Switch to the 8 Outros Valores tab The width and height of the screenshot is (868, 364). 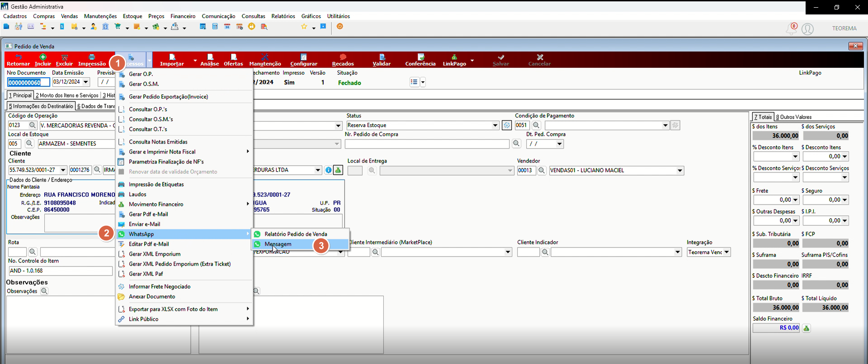[793, 117]
